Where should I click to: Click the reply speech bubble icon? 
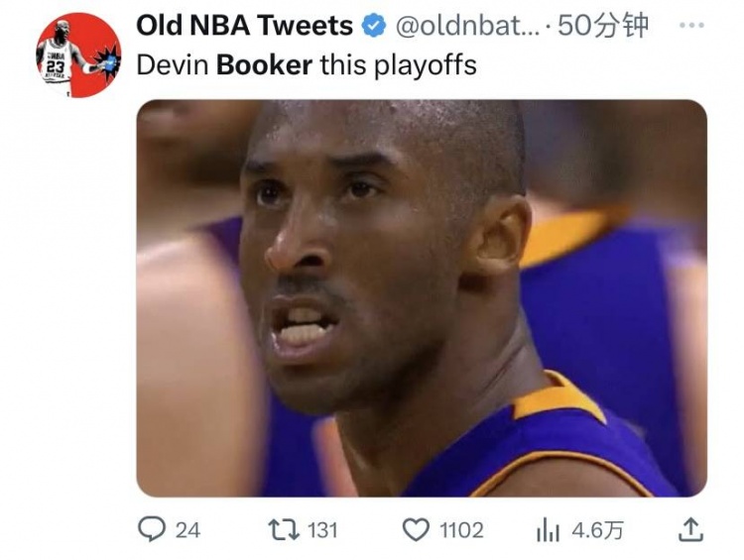(x=151, y=530)
